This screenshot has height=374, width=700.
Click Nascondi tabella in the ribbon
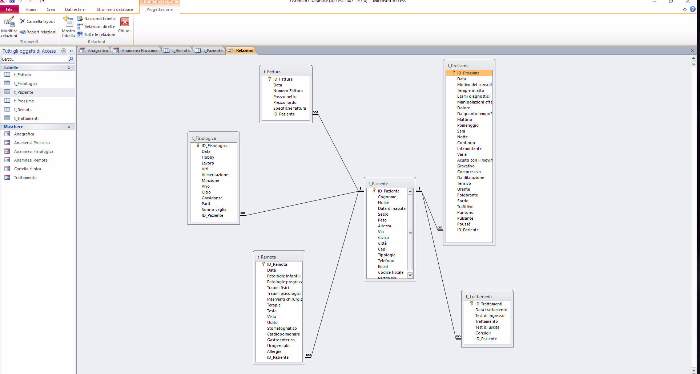coord(96,19)
